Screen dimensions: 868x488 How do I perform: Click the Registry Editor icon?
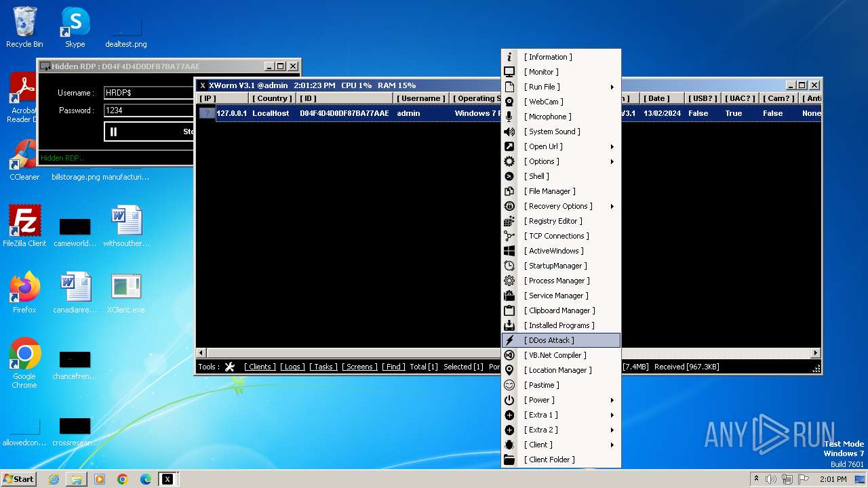(509, 221)
